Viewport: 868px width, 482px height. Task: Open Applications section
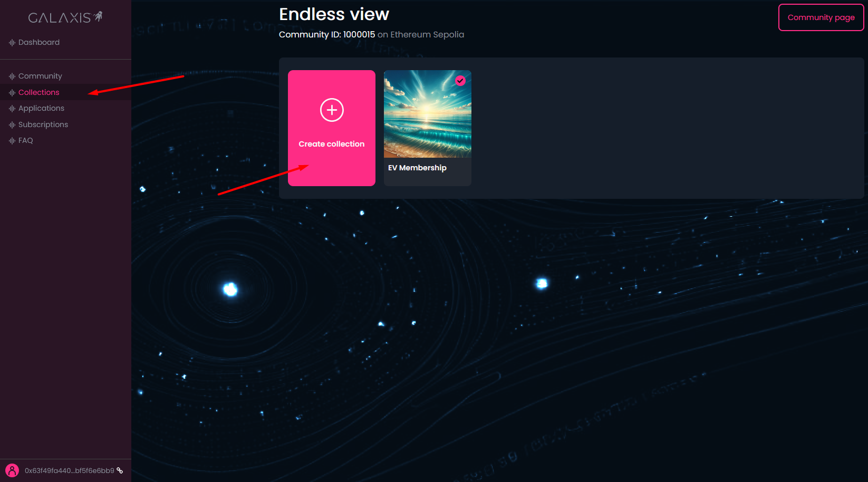[41, 108]
